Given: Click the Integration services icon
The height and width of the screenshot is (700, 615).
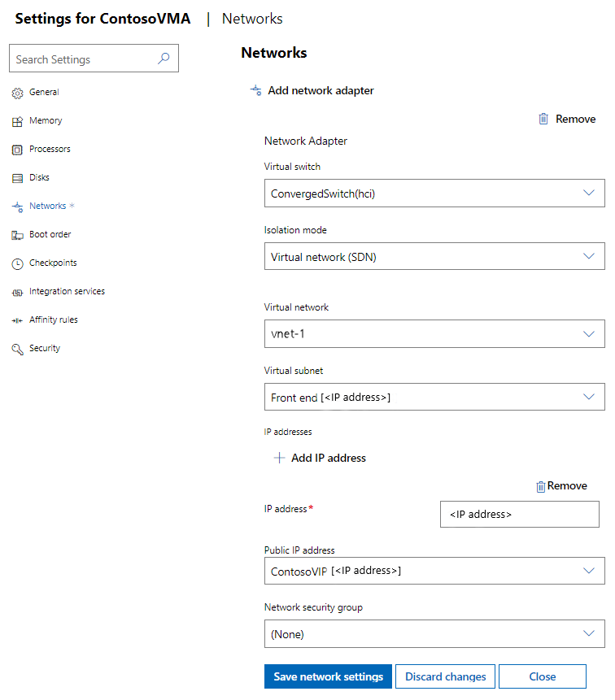Looking at the screenshot, I should 17,292.
